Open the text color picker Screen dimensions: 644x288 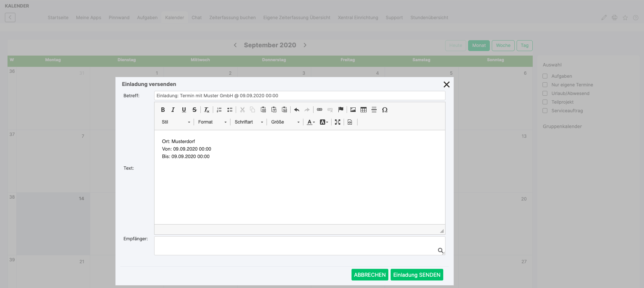[311, 122]
